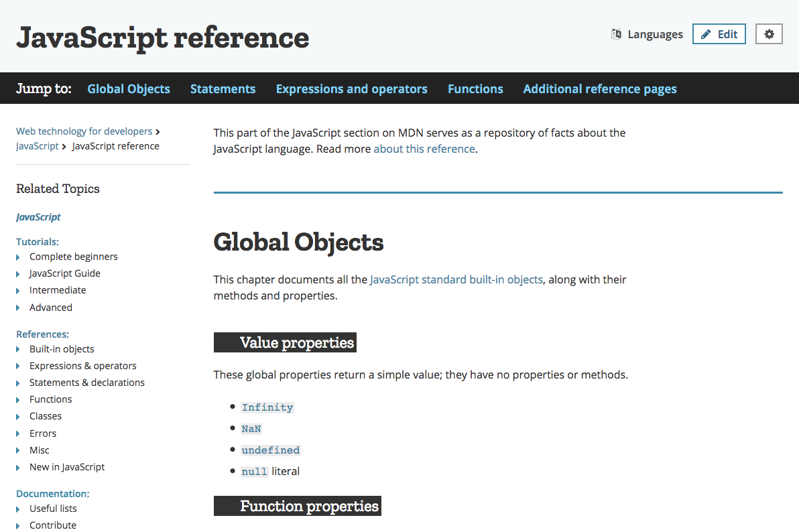This screenshot has width=799, height=532.
Task: Click the Related Topics heading
Action: point(58,189)
